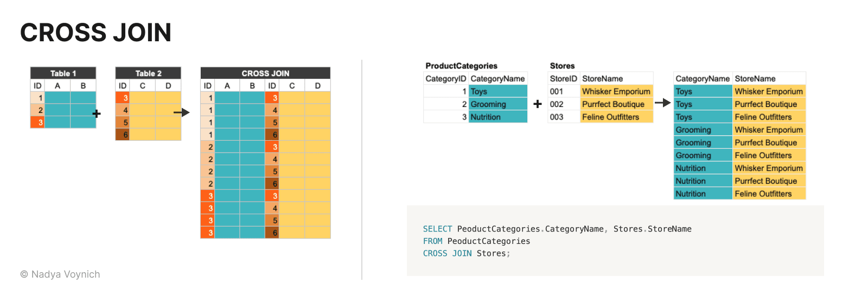
Task: Click the plus sign between ProductCategories and Stores
Action: [x=538, y=104]
